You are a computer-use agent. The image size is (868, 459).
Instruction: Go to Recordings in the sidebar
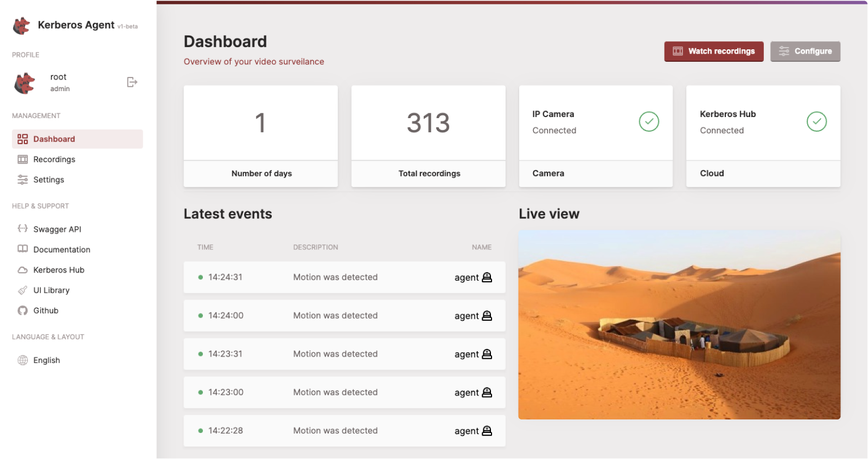tap(54, 159)
